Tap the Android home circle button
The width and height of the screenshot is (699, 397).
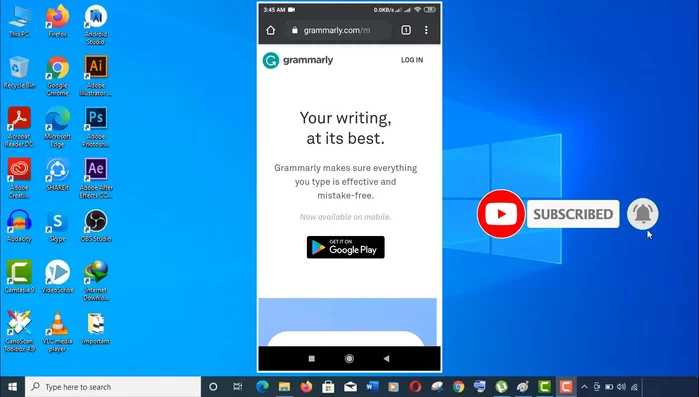point(349,359)
